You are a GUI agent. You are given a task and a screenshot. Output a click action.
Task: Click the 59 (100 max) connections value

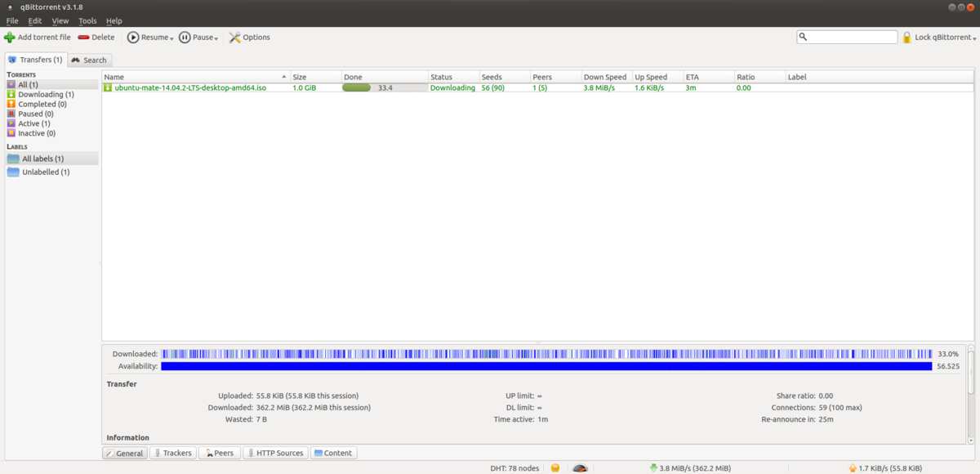coord(829,407)
